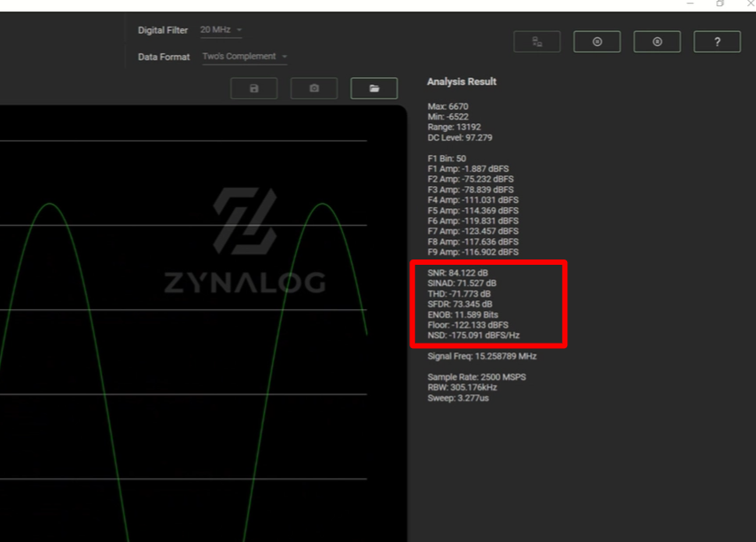Select the 'Sample Rate: 2500 MSPS' line

[476, 377]
